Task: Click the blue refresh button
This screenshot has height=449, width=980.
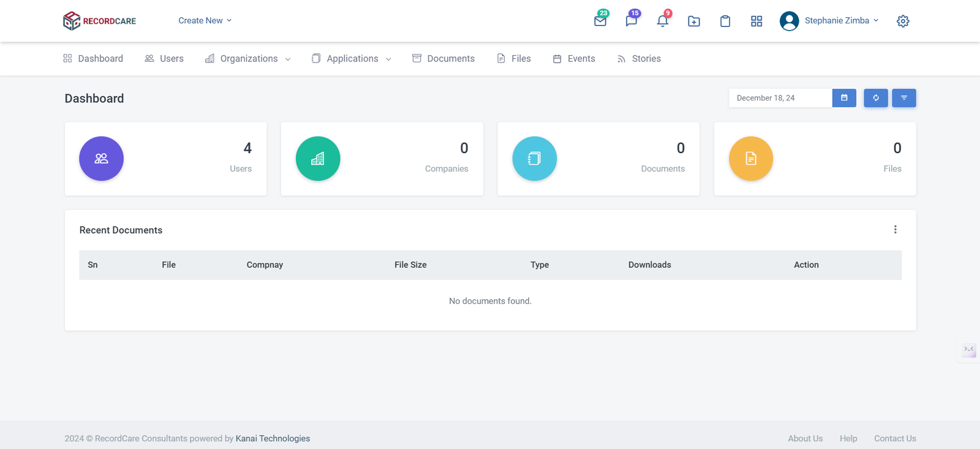Action: [876, 98]
